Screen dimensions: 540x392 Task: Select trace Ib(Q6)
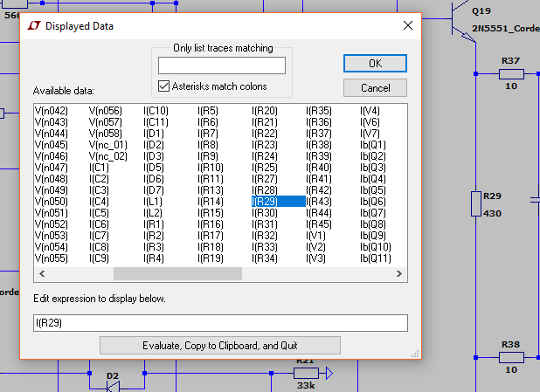[x=372, y=202]
